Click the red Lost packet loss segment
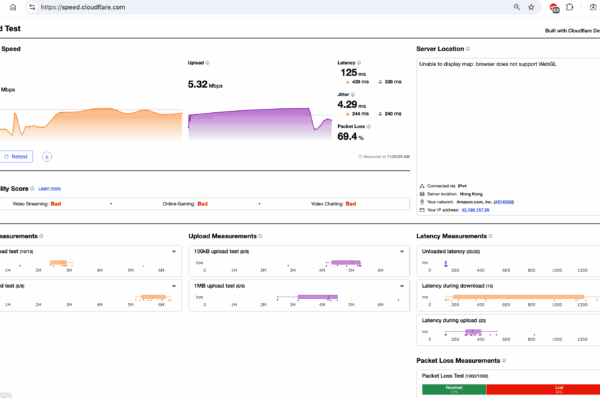This screenshot has height=398, width=600. coord(543,390)
